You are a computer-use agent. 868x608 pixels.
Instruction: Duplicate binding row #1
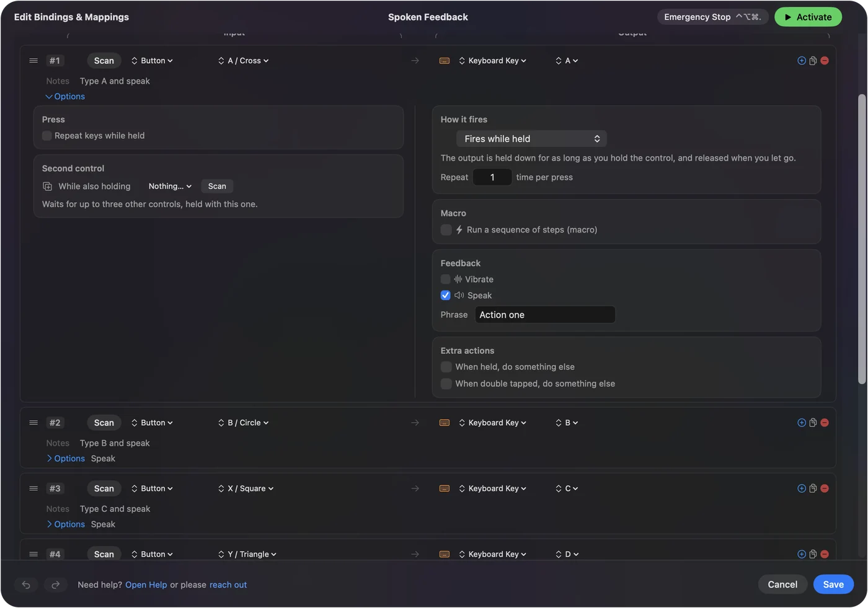(813, 61)
